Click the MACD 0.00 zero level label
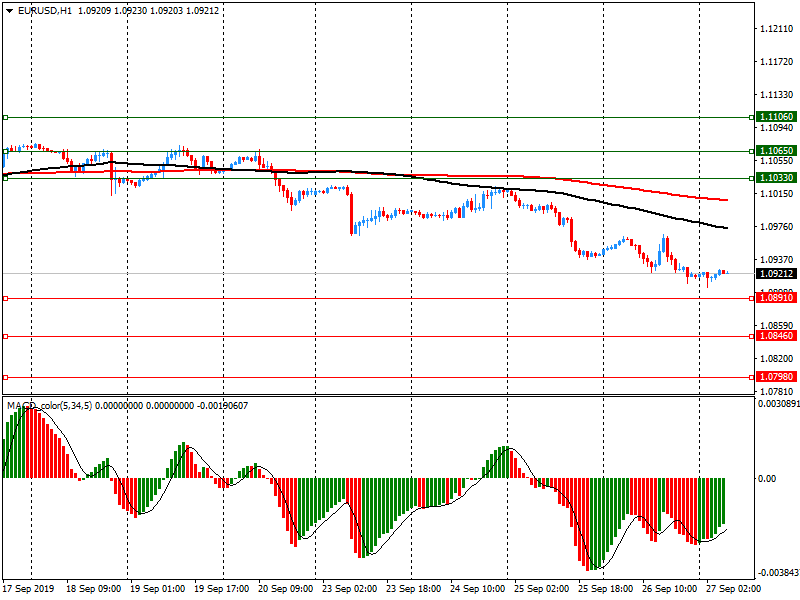The image size is (800, 600). click(767, 479)
